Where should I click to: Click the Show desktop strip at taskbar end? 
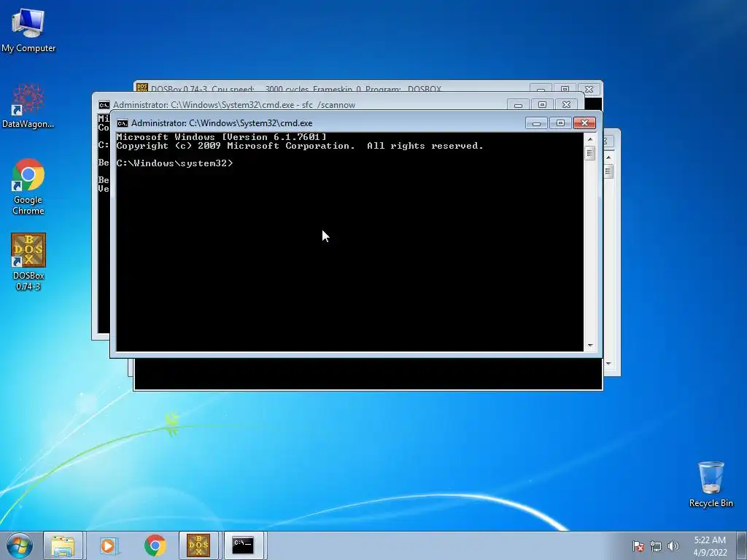coord(743,545)
